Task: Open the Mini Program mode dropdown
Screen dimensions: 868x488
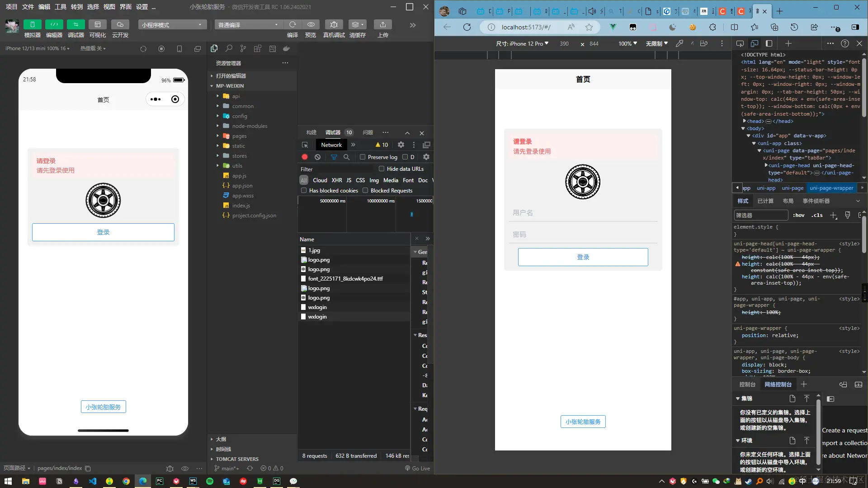Action: (x=171, y=24)
